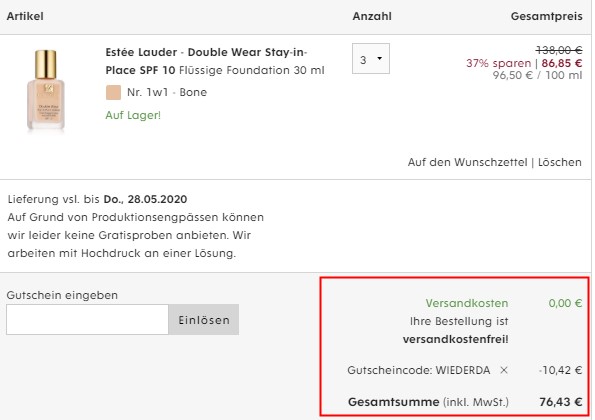This screenshot has width=595, height=420.
Task: Focus the Gutschein eingeben input field
Action: tap(87, 319)
